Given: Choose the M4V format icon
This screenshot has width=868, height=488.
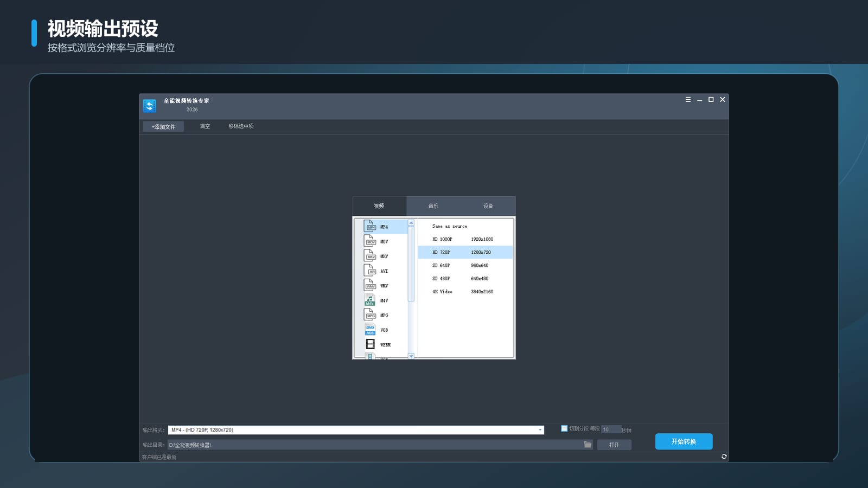Looking at the screenshot, I should pyautogui.click(x=370, y=300).
